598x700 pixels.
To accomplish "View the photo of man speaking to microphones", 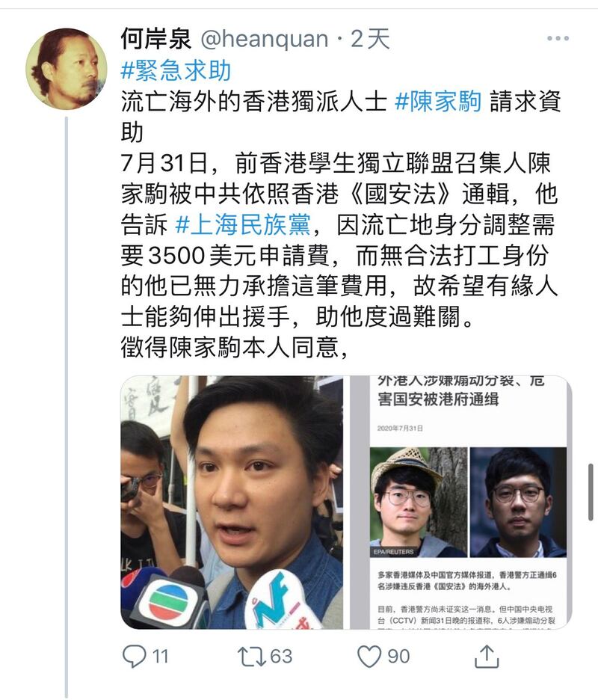I will (232, 503).
